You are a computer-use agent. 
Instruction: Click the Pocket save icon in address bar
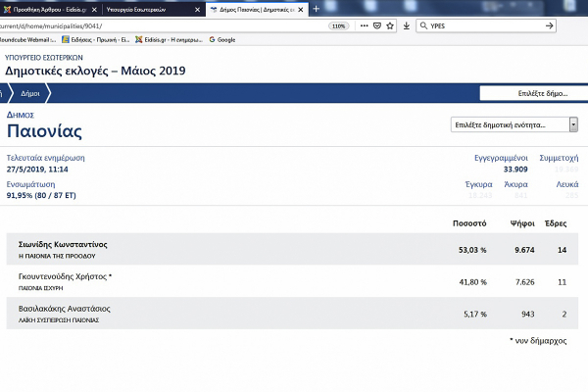coord(377,25)
